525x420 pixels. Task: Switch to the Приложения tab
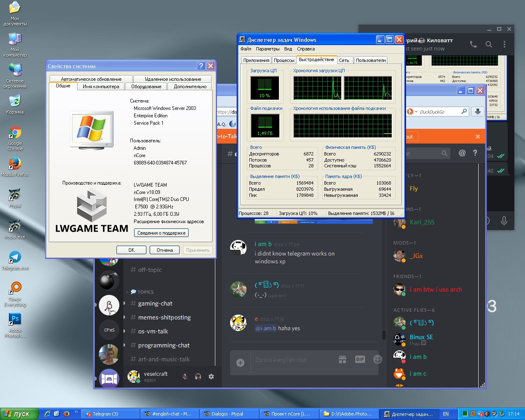coord(256,60)
